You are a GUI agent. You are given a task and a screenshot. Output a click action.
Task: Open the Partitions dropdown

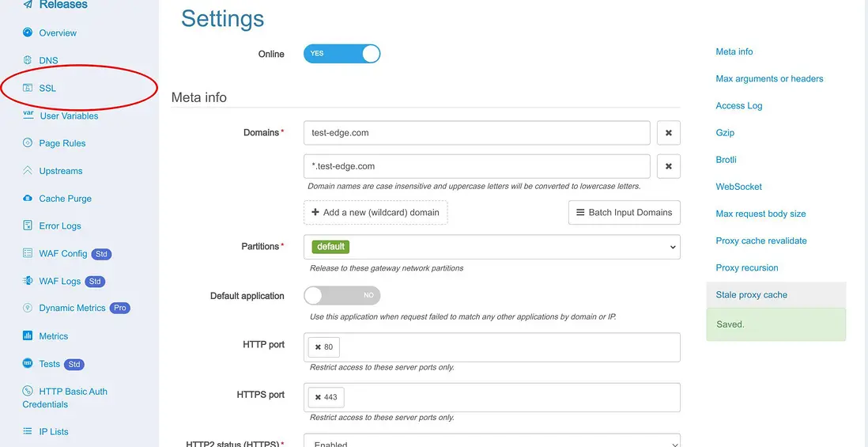[491, 247]
